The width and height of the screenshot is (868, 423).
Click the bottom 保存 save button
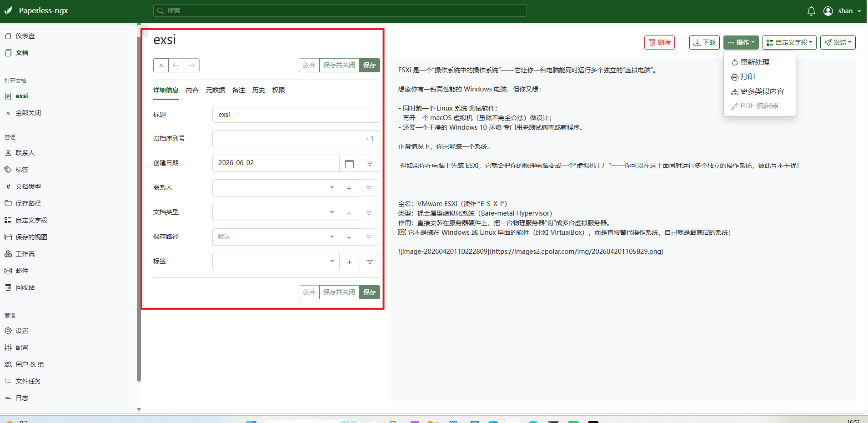(x=370, y=292)
